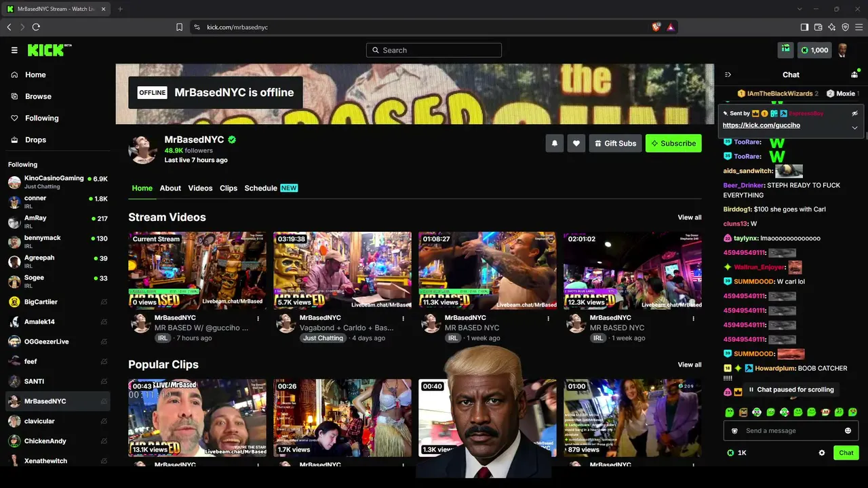Toggle OGGeezerLive notification icon in sidebar
Image resolution: width=868 pixels, height=488 pixels.
point(104,342)
